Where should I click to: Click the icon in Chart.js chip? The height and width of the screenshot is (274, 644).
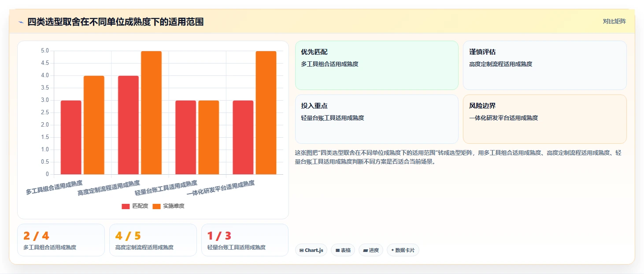coord(301,250)
